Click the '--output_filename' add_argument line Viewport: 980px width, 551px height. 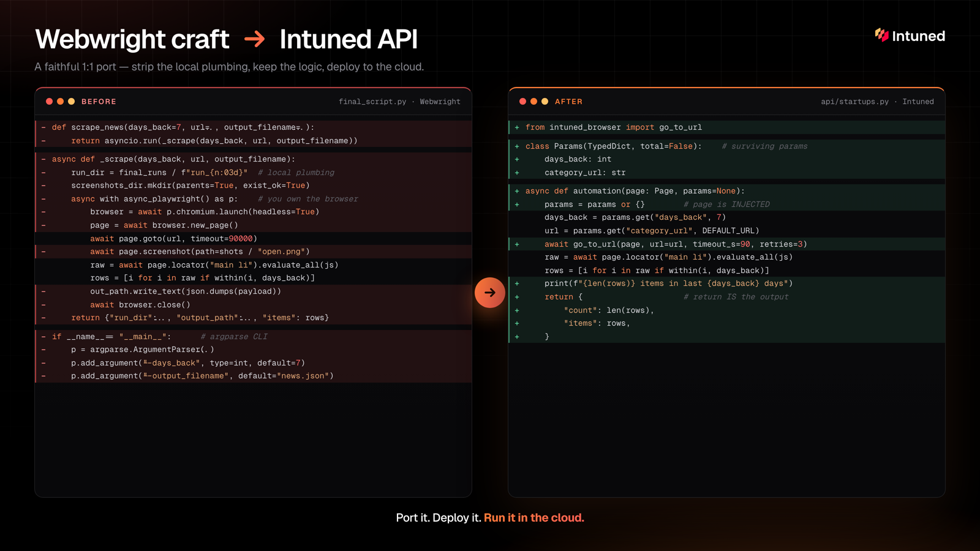(254, 376)
